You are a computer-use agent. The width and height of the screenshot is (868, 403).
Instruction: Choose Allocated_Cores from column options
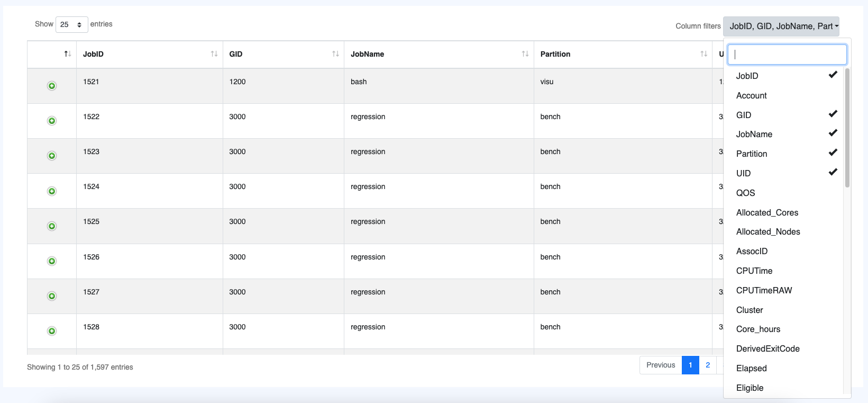click(767, 212)
